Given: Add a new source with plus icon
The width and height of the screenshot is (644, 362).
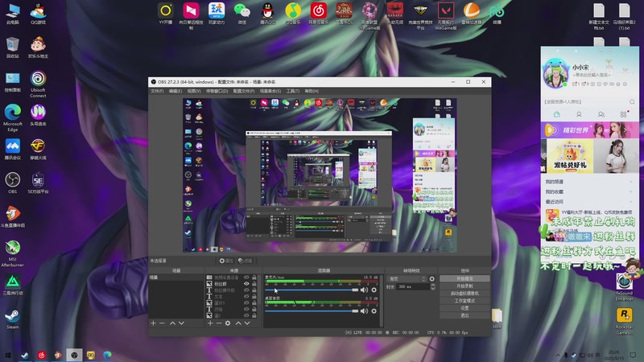Looking at the screenshot, I should tap(210, 323).
